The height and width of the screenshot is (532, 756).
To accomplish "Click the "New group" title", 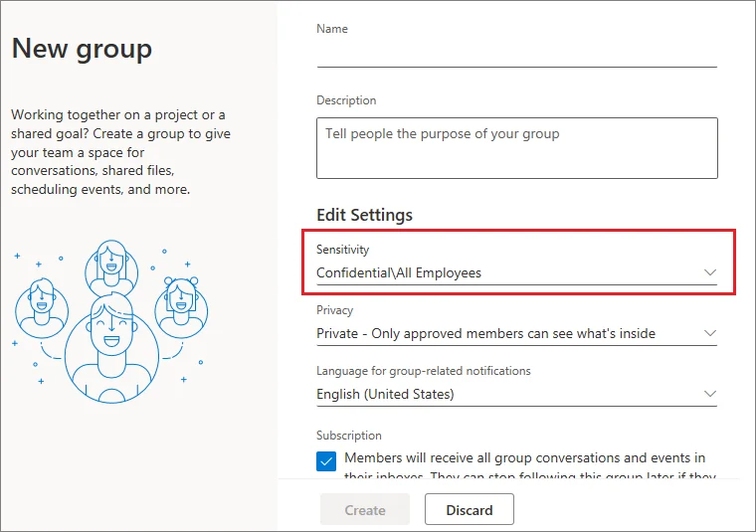I will [x=82, y=49].
